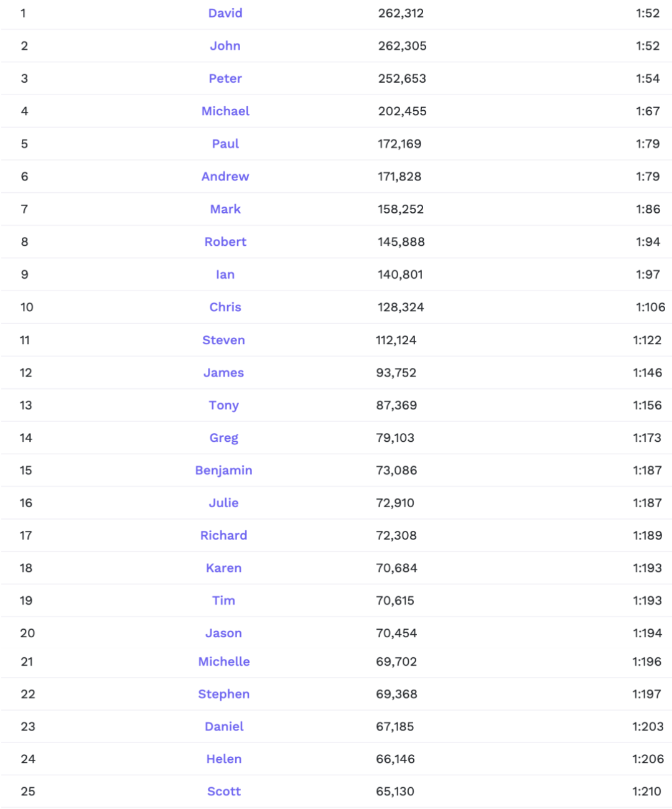Open the Benjamin name link
Image resolution: width=672 pixels, height=809 pixels.
click(223, 470)
